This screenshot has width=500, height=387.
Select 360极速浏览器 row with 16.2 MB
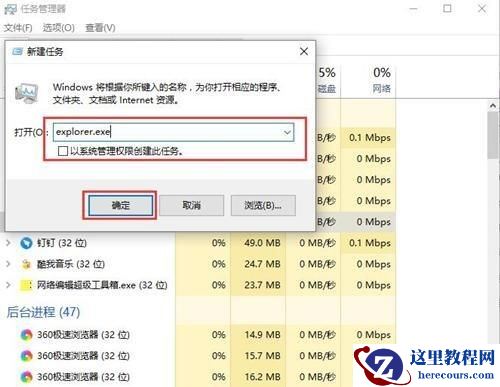[x=199, y=377]
